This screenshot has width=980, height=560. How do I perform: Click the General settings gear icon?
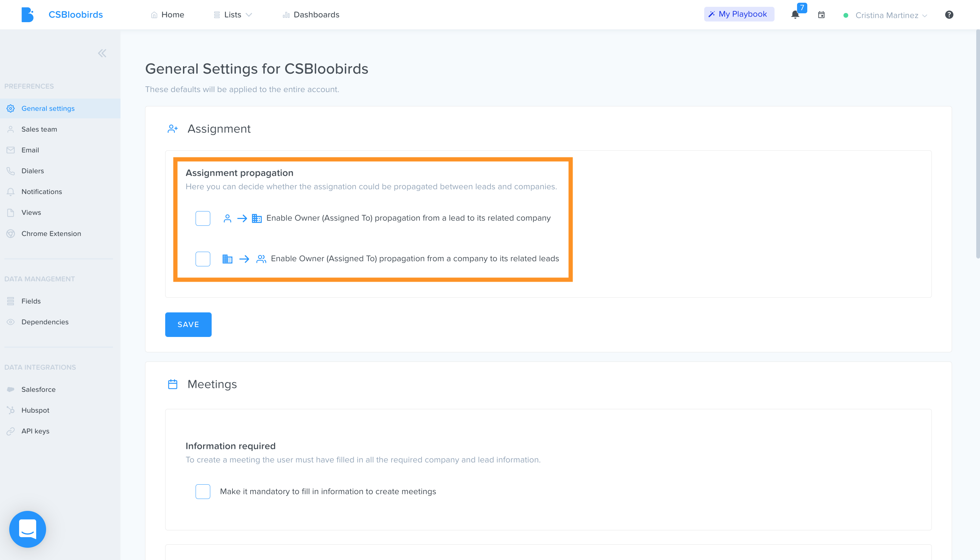pyautogui.click(x=11, y=108)
